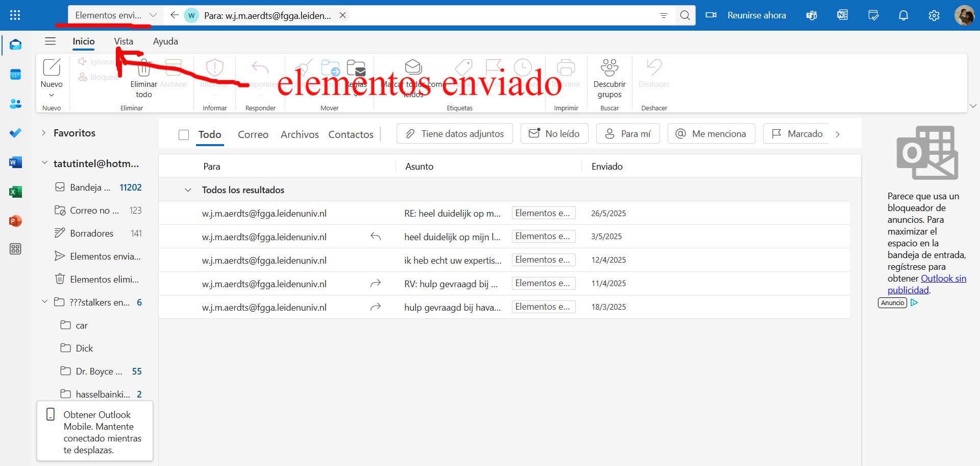Open settings gear
The height and width of the screenshot is (466, 980).
tap(934, 15)
